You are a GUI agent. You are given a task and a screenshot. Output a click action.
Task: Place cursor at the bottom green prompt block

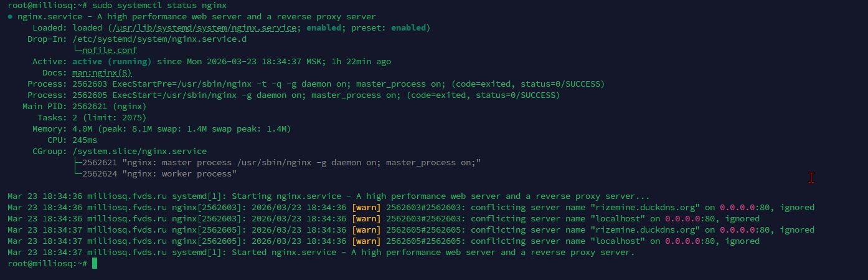click(95, 264)
